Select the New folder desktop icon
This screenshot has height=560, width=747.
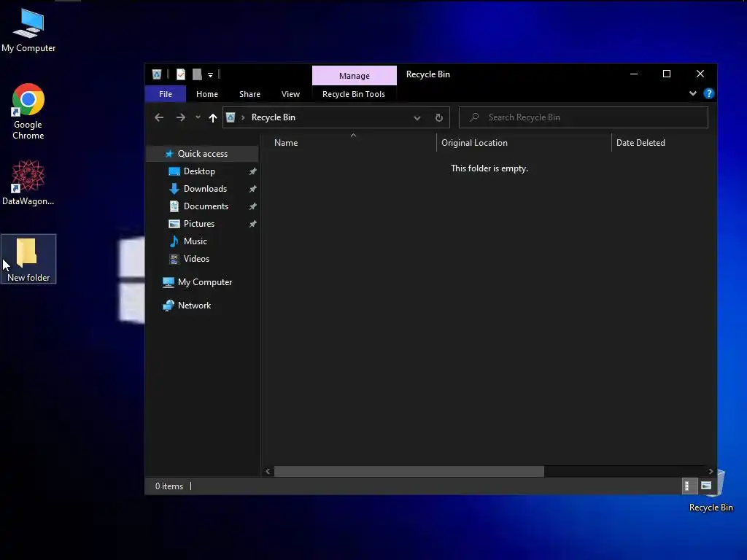click(28, 259)
